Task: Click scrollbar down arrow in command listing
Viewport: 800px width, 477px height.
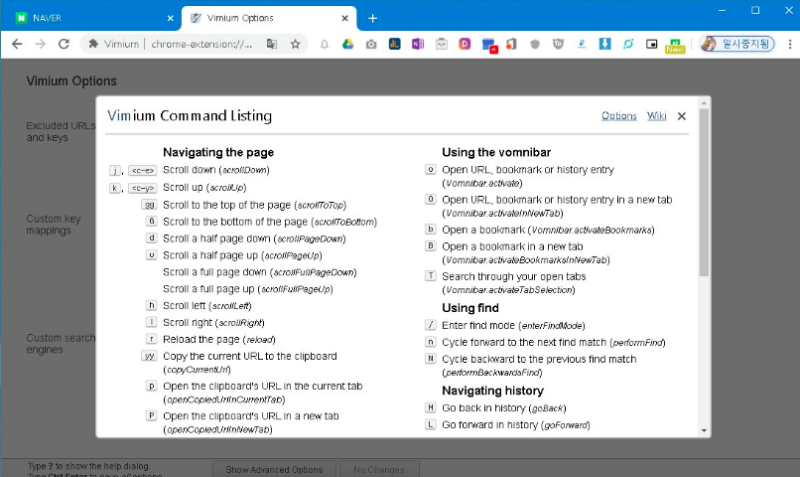Action: click(704, 430)
